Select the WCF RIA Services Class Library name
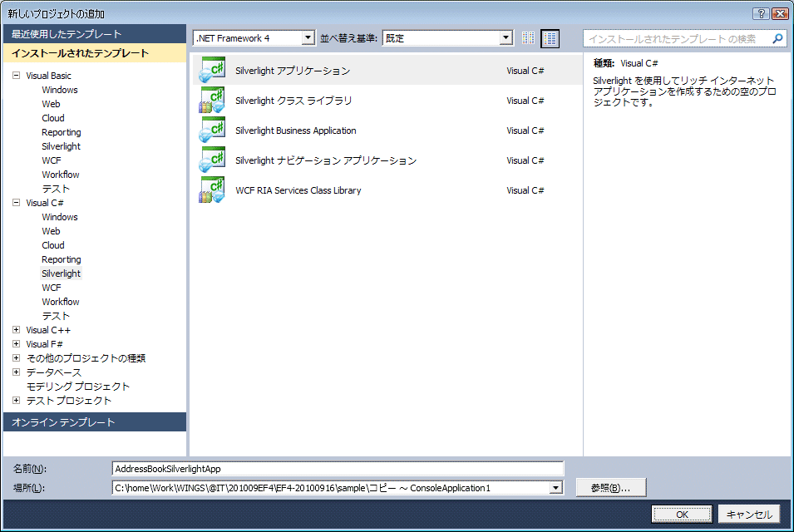Image resolution: width=794 pixels, height=532 pixels. click(x=298, y=190)
